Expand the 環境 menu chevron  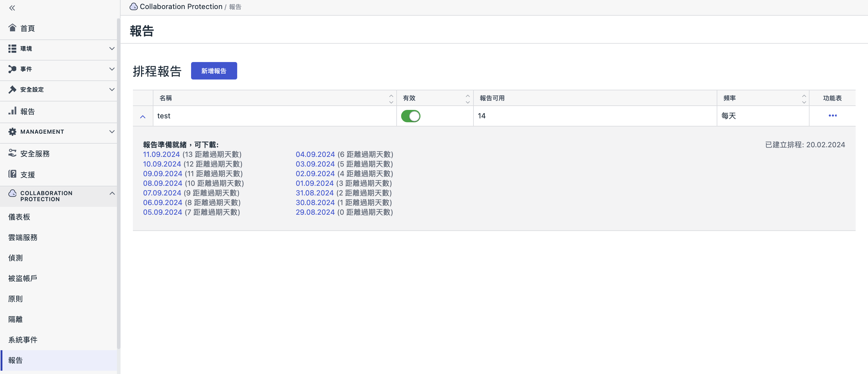(x=112, y=48)
